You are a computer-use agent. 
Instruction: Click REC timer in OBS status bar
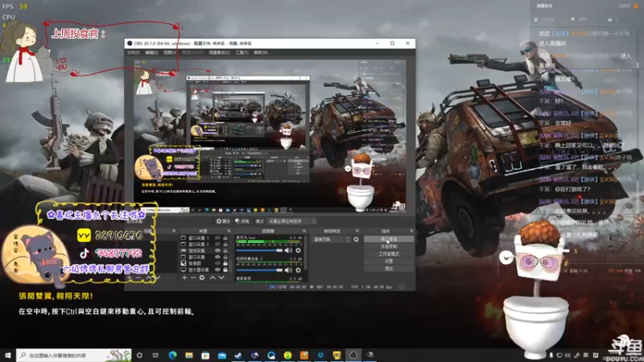click(x=330, y=287)
